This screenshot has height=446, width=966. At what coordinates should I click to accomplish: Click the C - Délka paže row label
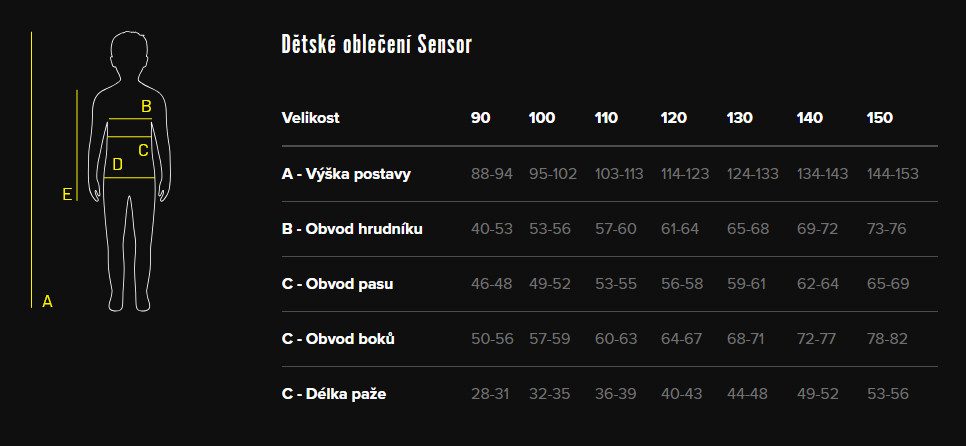334,394
